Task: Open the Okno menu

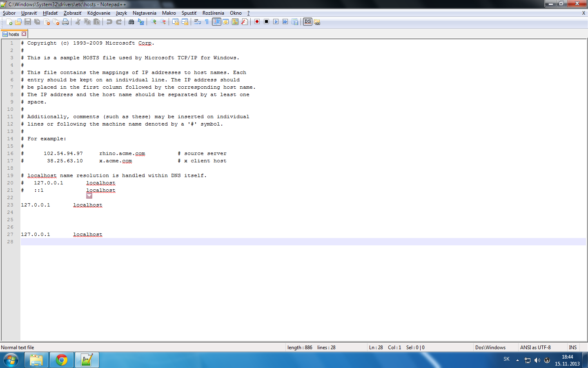Action: point(236,13)
